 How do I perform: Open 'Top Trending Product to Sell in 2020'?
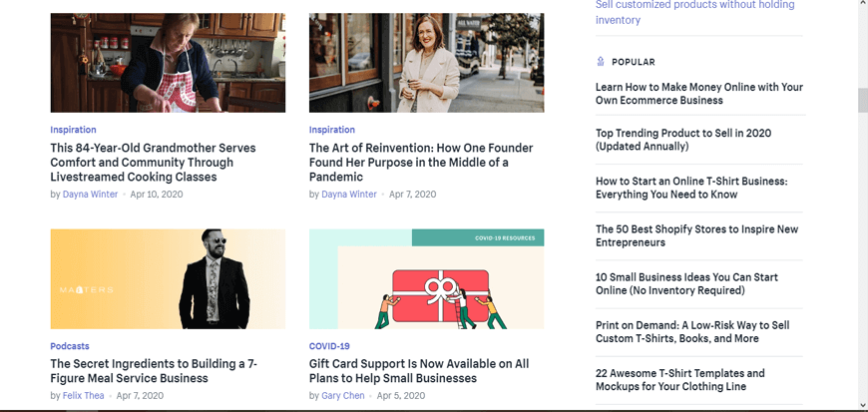coord(683,140)
